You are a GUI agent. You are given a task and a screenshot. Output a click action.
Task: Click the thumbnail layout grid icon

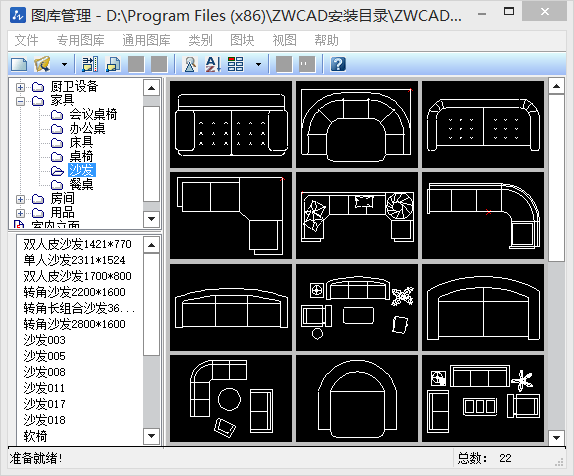235,64
